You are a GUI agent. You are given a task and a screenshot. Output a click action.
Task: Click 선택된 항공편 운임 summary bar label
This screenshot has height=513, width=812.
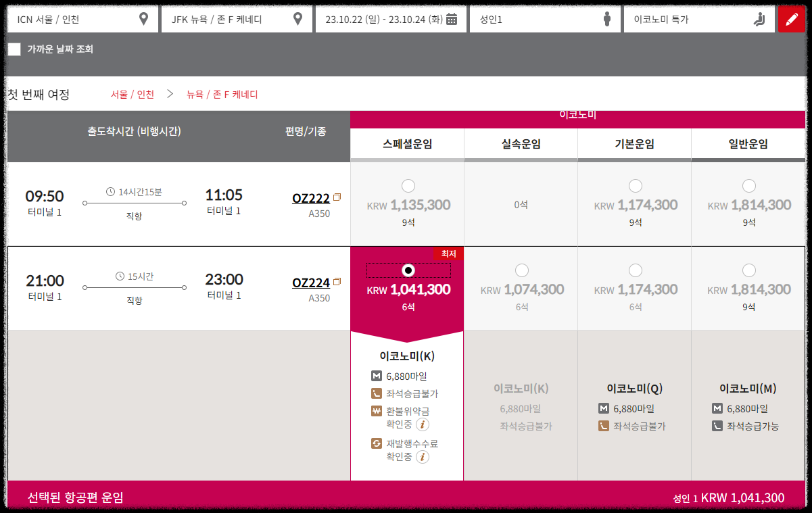(x=75, y=498)
